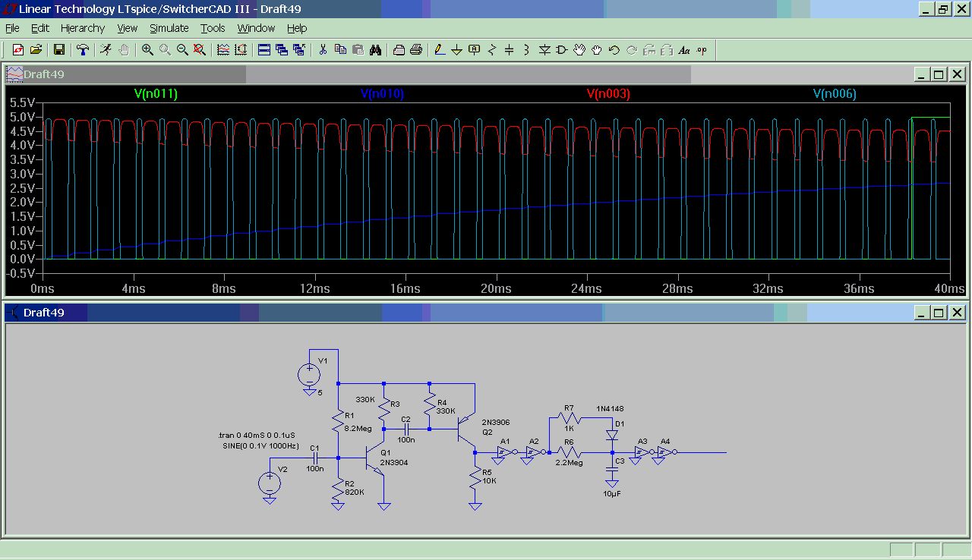This screenshot has width=972, height=560.
Task: Open the Hierarchy menu
Action: [83, 28]
